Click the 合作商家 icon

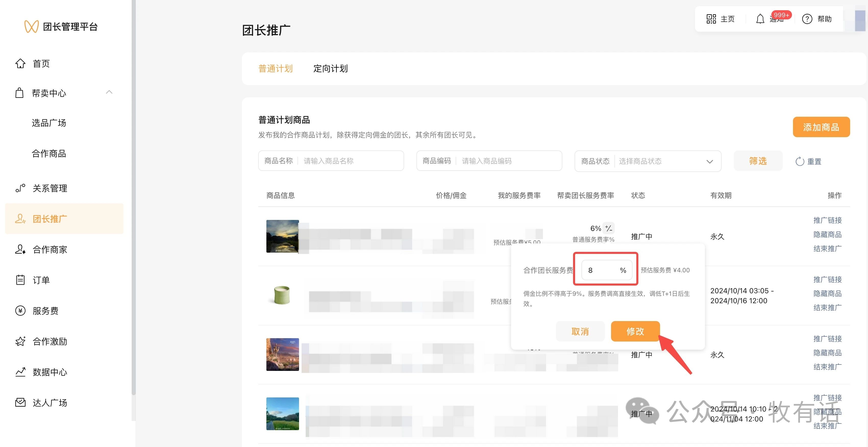click(x=20, y=249)
